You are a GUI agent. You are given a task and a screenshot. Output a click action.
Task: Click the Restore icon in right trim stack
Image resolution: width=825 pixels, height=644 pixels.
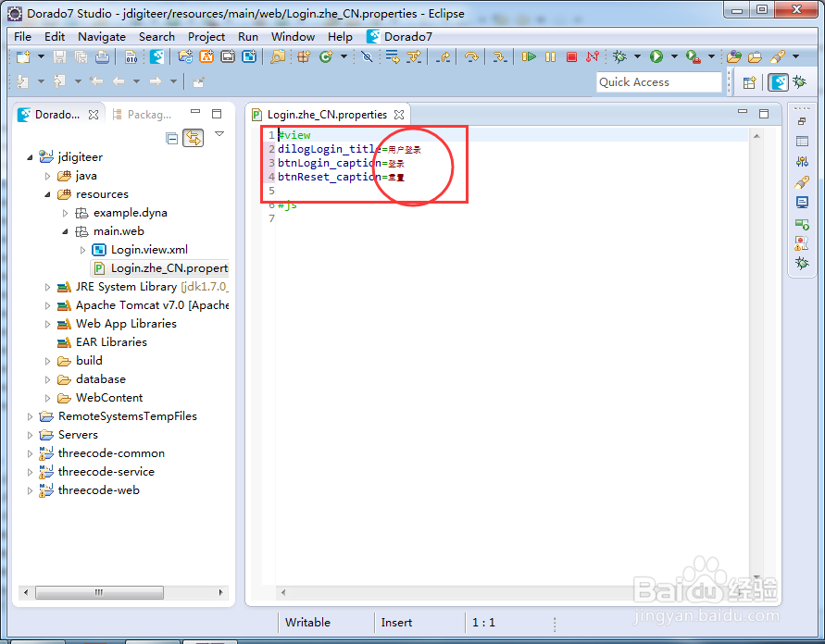point(802,121)
